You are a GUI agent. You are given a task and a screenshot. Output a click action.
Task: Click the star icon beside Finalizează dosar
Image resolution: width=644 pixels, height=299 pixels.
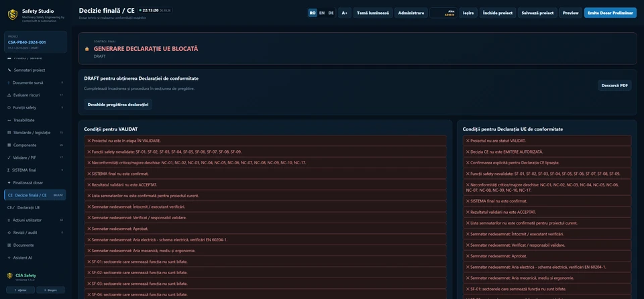pos(9,183)
